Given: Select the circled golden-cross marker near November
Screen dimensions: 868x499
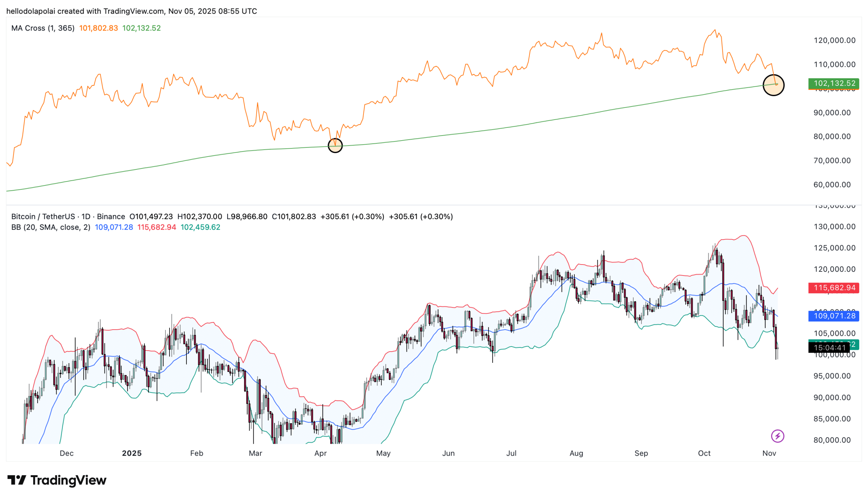Looking at the screenshot, I should [774, 85].
